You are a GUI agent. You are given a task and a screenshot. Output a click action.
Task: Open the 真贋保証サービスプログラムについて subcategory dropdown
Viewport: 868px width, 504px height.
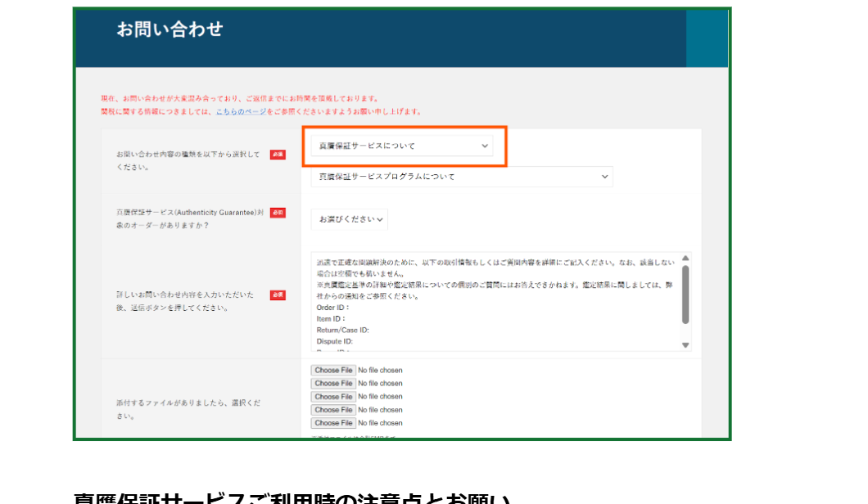(459, 176)
